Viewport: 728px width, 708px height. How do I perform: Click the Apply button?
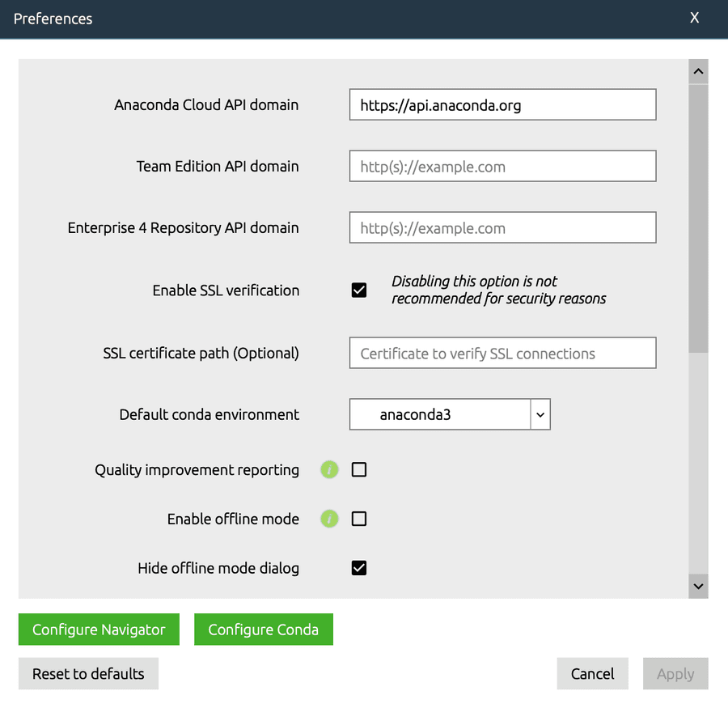pyautogui.click(x=675, y=674)
